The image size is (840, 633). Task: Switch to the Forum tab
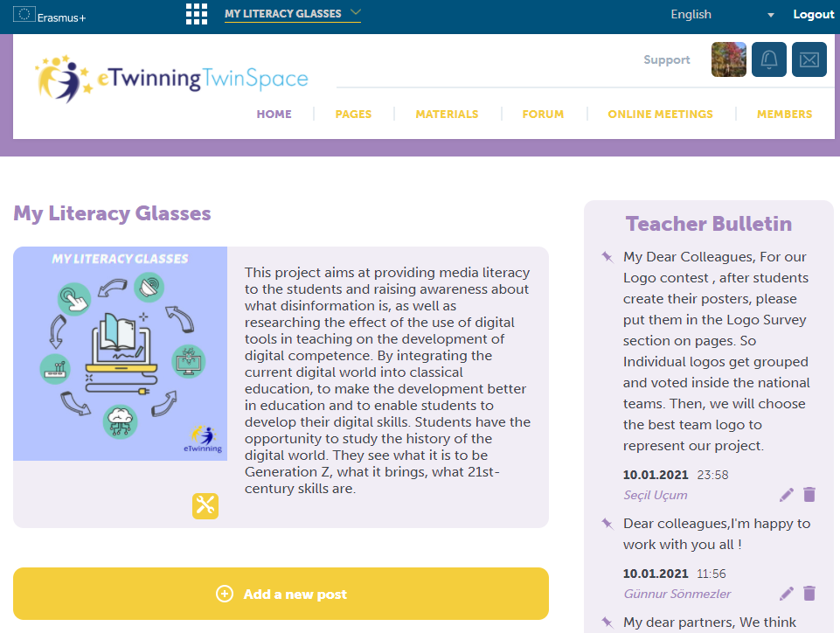click(543, 115)
